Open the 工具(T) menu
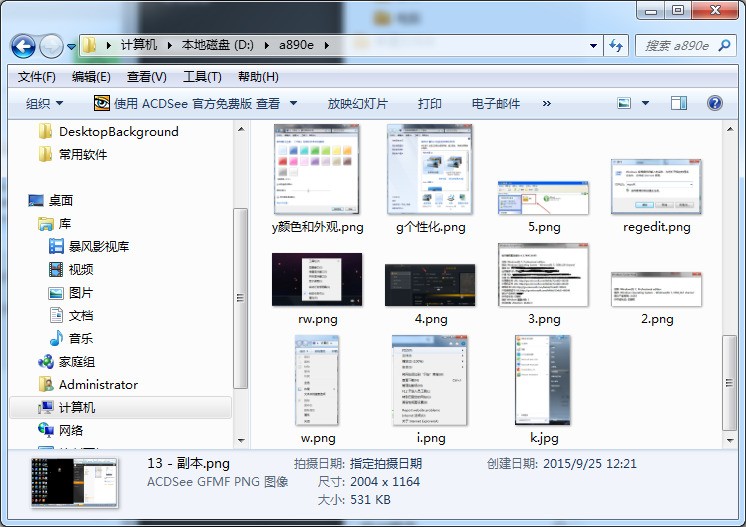Screen dimensions: 746x527 click(201, 77)
